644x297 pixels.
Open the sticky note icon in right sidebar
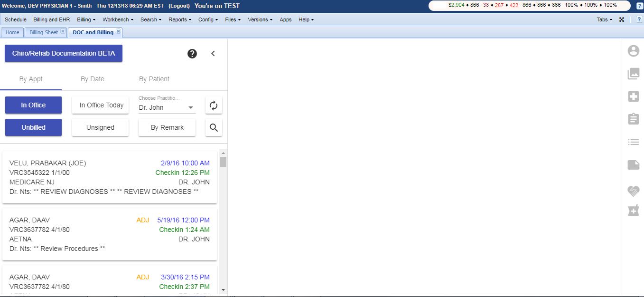(634, 165)
